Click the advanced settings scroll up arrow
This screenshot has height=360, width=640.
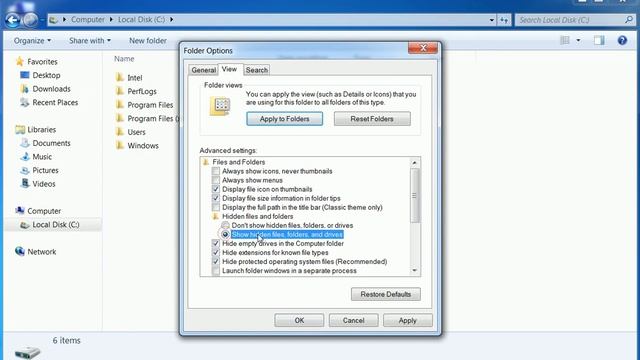click(x=415, y=162)
